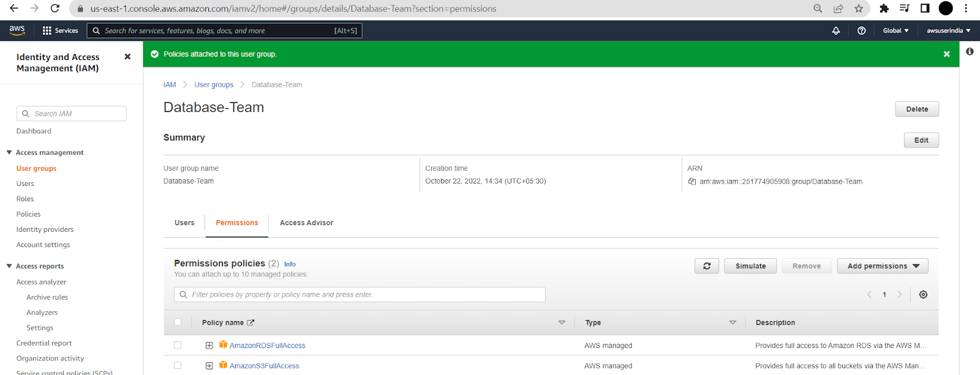Open browser extensions puzzle icon
Viewport: 980px width, 375px height.
(x=884, y=9)
